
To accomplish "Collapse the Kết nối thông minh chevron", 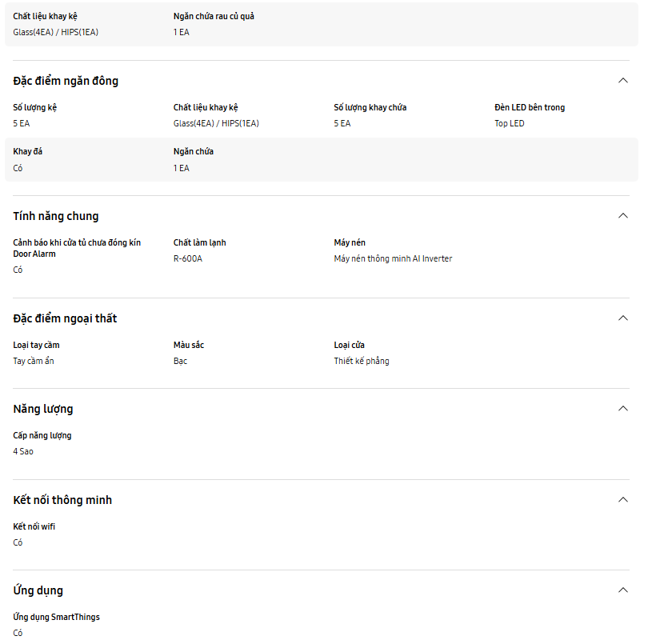I will tap(622, 500).
